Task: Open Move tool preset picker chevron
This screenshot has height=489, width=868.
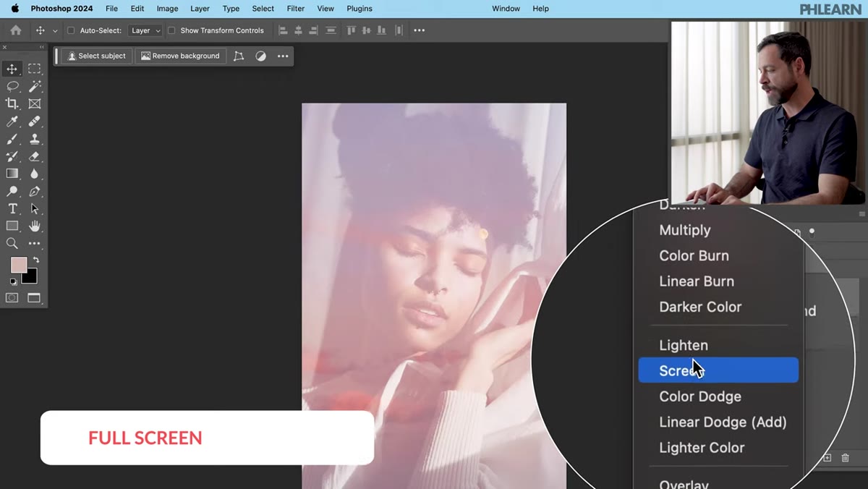Action: pos(55,31)
